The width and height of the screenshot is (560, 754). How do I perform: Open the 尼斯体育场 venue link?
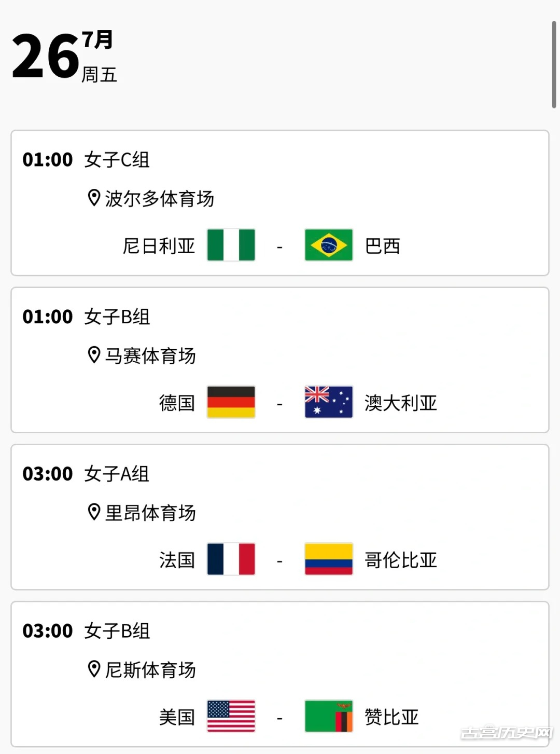[x=150, y=669]
